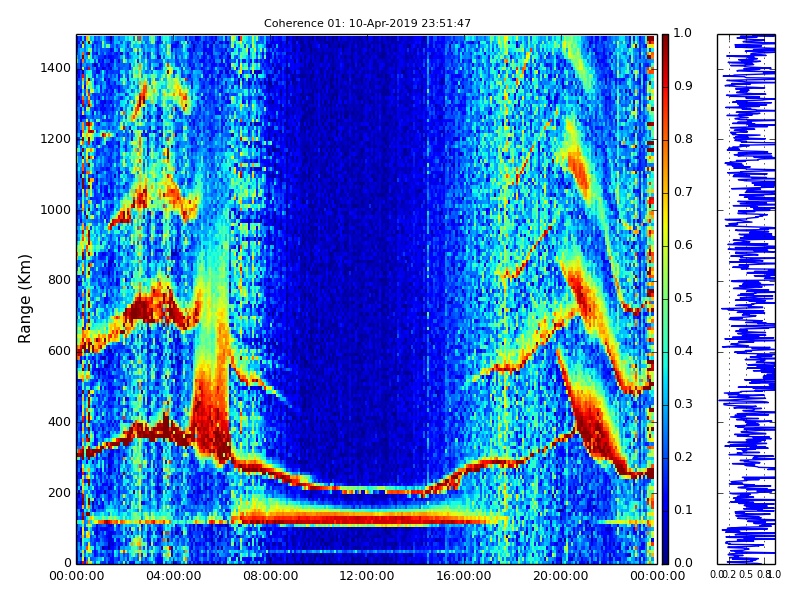Image resolution: width=800 pixels, height=600 pixels.
Task: Click the 1200 range tick label
Action: click(55, 139)
